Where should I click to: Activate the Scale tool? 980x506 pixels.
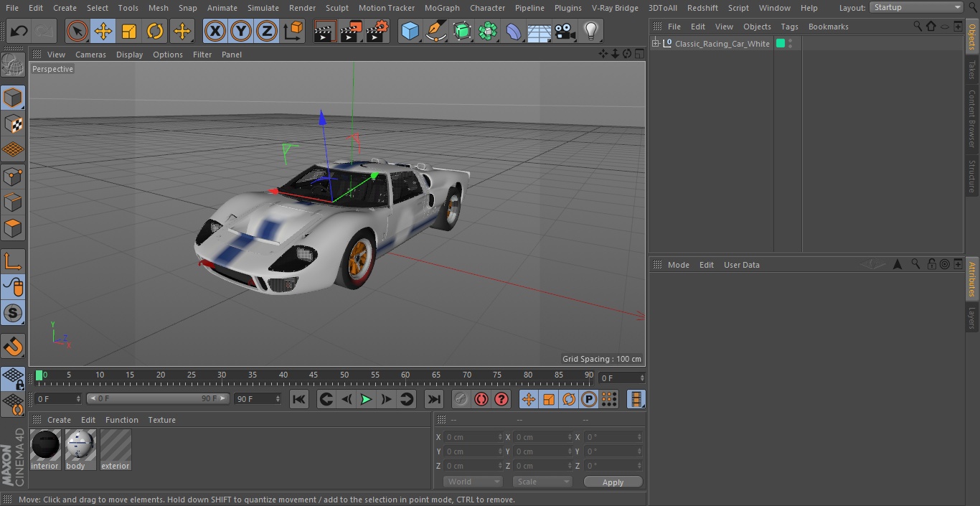coord(129,31)
